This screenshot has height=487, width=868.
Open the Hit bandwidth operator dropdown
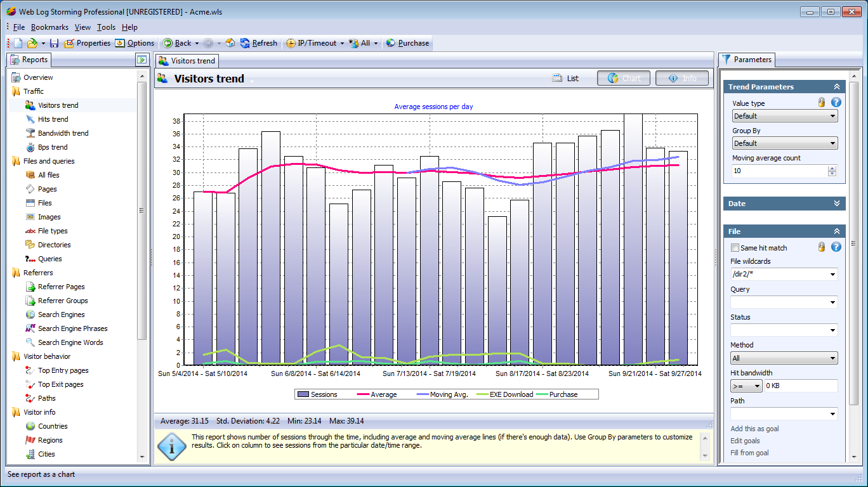coord(746,386)
